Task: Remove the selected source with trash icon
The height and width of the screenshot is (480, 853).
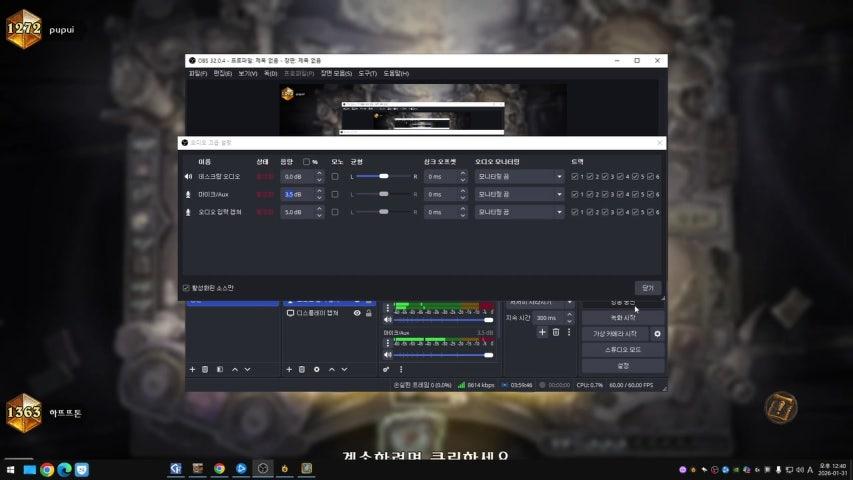Action: tap(302, 370)
